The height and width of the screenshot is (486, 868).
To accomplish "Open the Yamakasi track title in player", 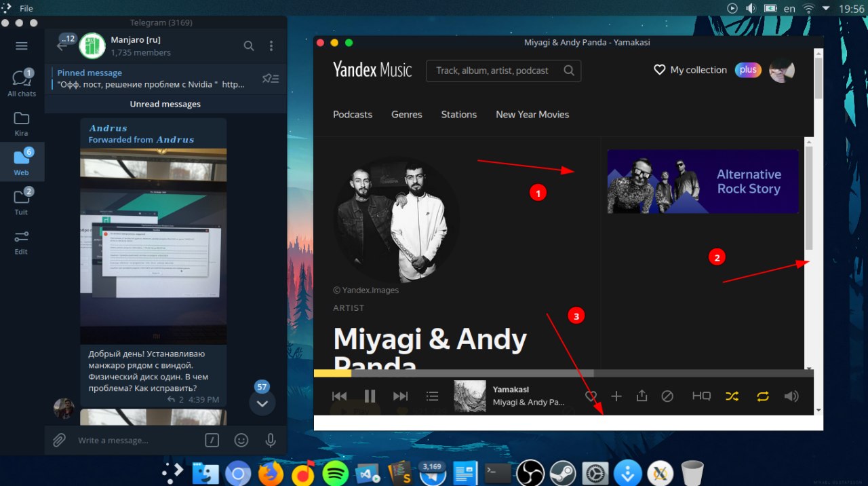I will pos(511,390).
